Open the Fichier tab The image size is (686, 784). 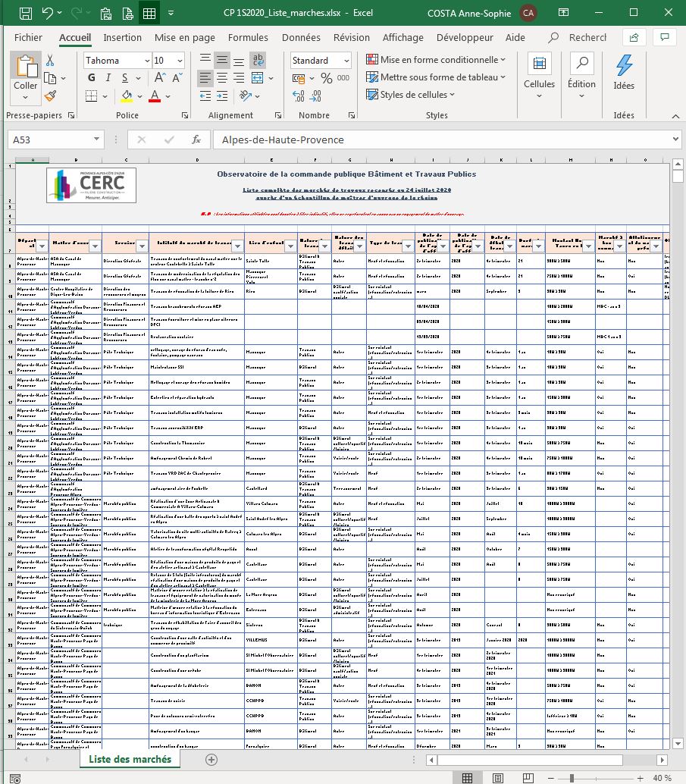pos(28,37)
